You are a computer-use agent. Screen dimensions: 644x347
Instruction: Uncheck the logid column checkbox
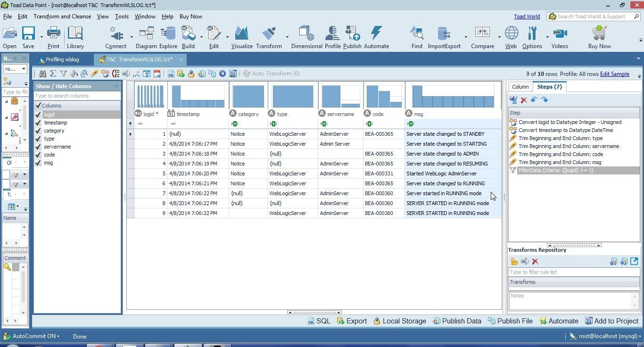pos(38,115)
